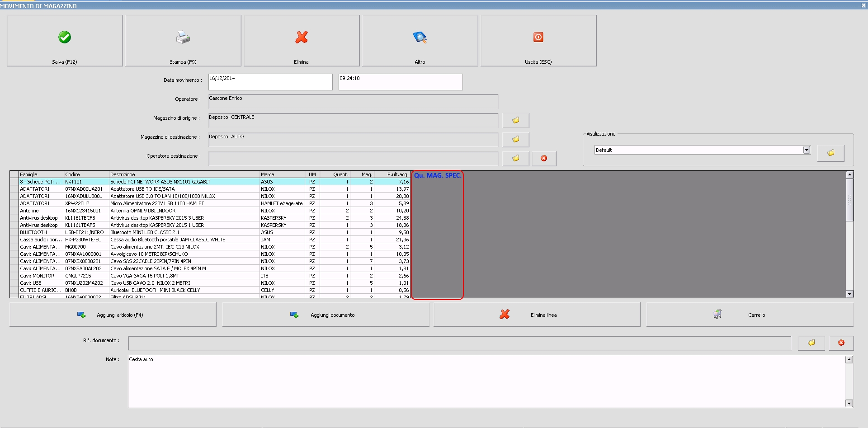Click the Note text area
868x428 pixels.
486,381
